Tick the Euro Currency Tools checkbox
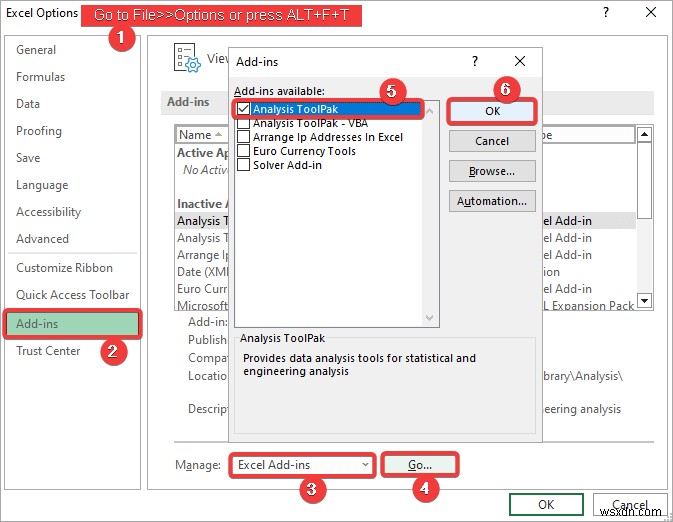The width and height of the screenshot is (673, 522). click(x=243, y=151)
